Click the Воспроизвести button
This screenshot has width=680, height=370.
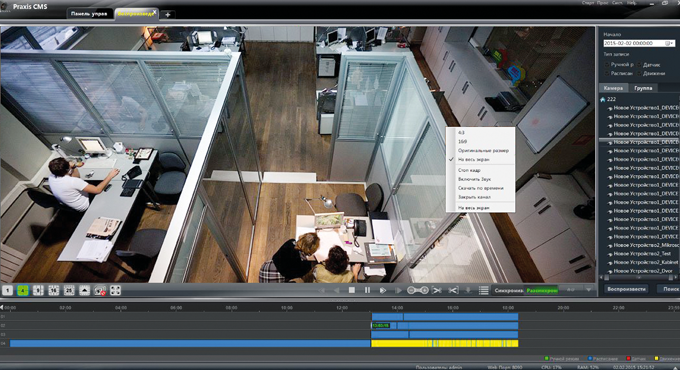[626, 289]
